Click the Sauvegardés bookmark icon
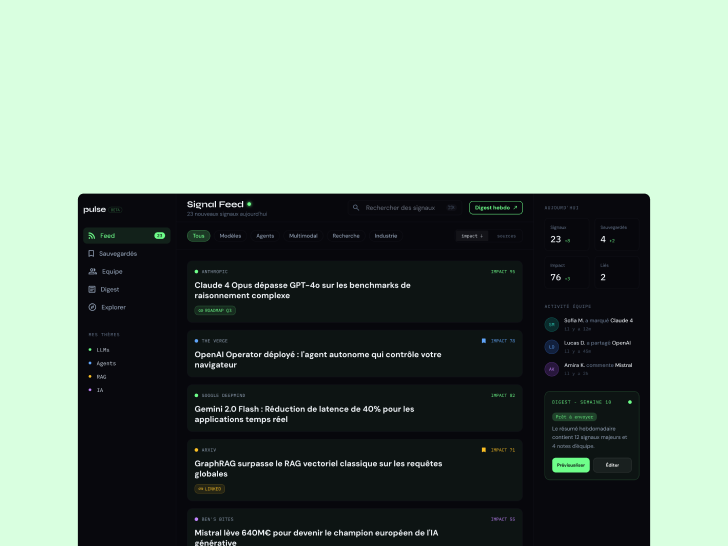728x546 pixels. [x=92, y=254]
